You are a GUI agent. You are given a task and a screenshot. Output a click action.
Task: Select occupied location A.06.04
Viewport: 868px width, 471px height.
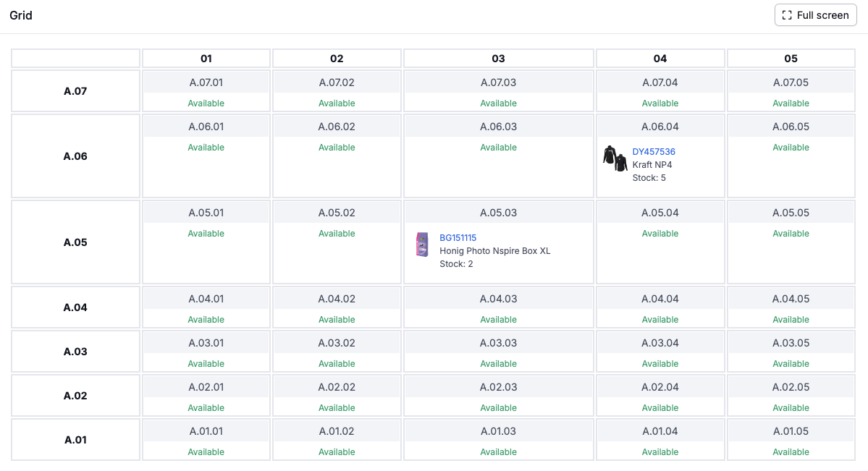click(660, 127)
